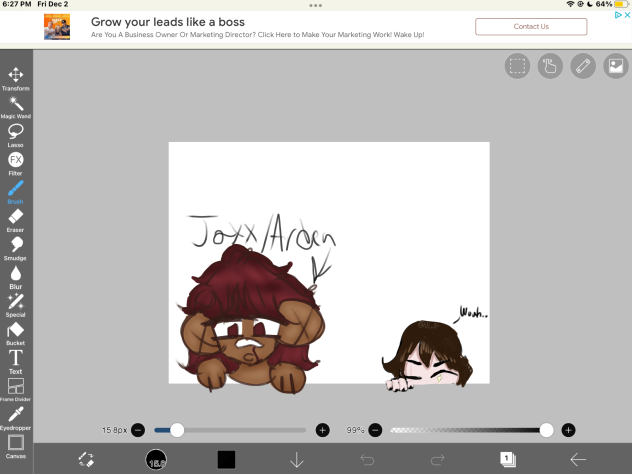
Task: Open the material image icon
Action: point(616,66)
